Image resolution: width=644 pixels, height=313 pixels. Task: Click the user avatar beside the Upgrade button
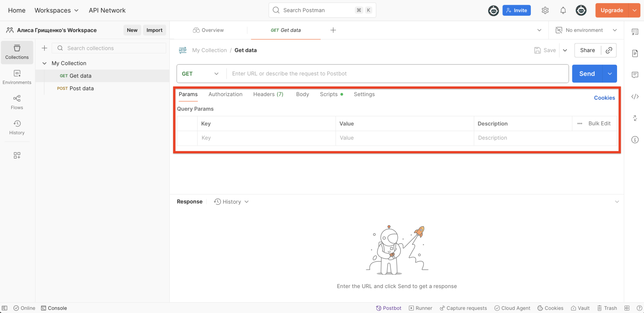pyautogui.click(x=581, y=10)
